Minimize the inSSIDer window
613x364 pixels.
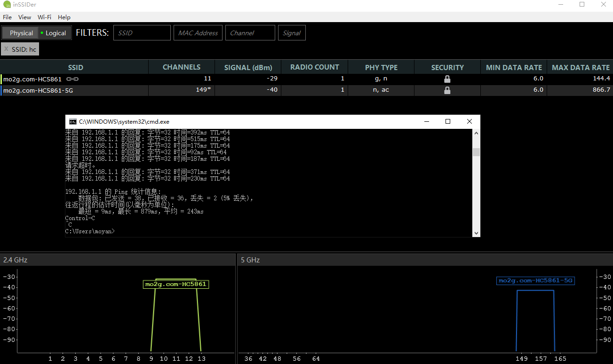point(560,5)
